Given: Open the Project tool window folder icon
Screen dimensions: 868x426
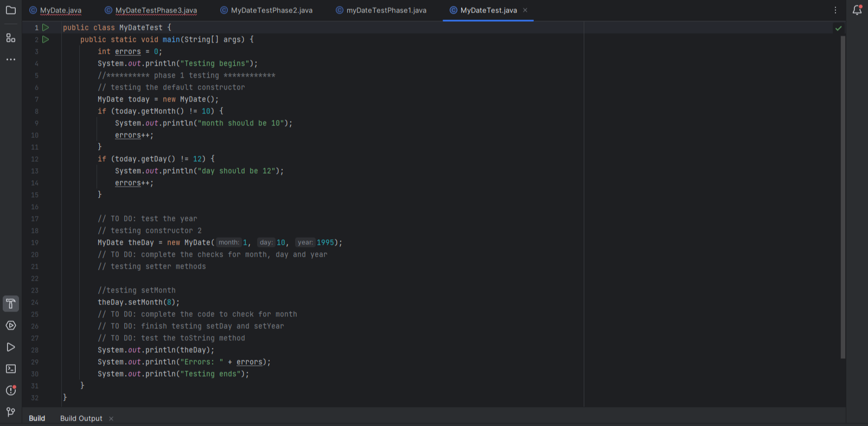Looking at the screenshot, I should tap(10, 10).
